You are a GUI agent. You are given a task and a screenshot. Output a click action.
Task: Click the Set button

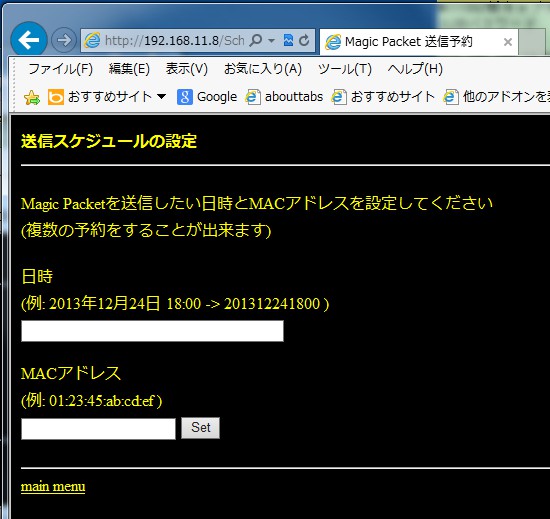[201, 427]
